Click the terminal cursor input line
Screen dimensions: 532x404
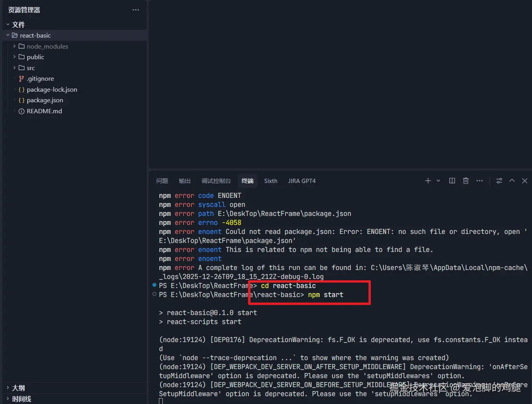160,401
